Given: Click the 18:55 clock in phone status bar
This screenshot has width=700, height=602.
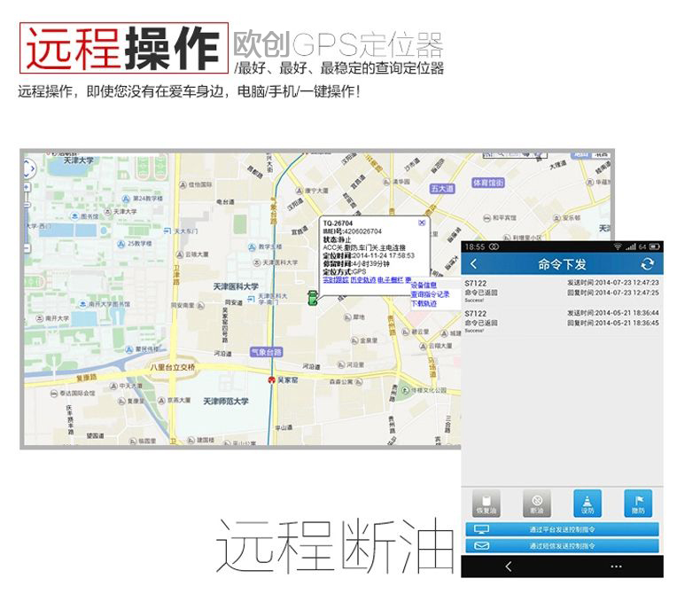Looking at the screenshot, I should [475, 246].
